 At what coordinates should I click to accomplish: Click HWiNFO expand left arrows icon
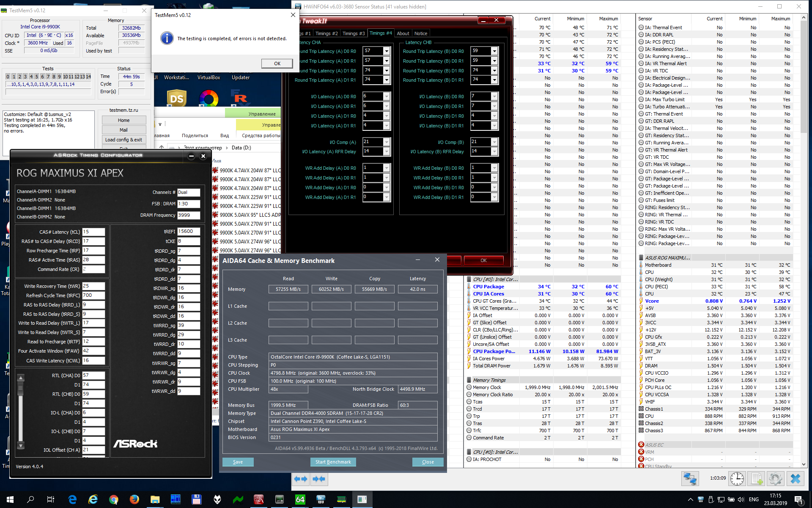click(301, 479)
